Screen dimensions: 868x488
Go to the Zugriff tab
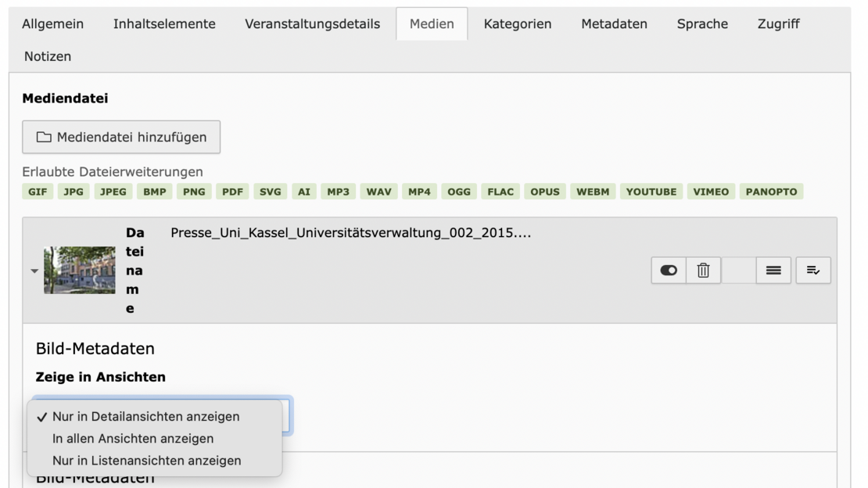pos(778,24)
